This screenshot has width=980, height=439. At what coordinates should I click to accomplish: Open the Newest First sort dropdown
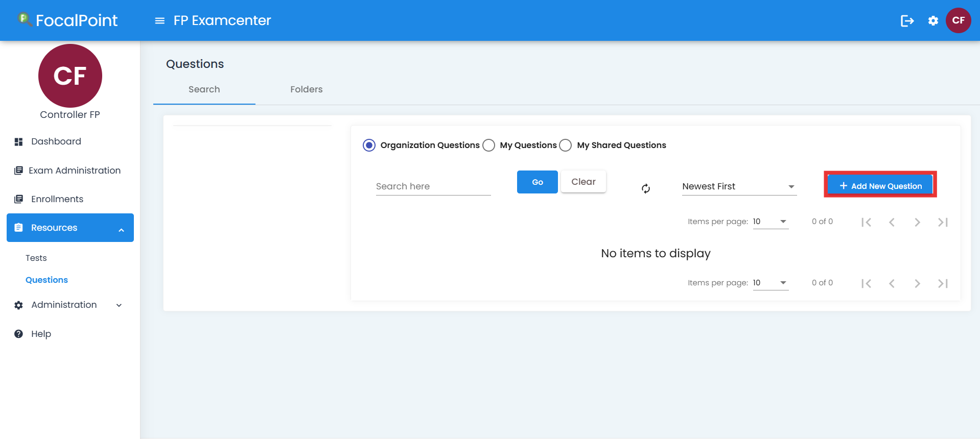click(739, 186)
